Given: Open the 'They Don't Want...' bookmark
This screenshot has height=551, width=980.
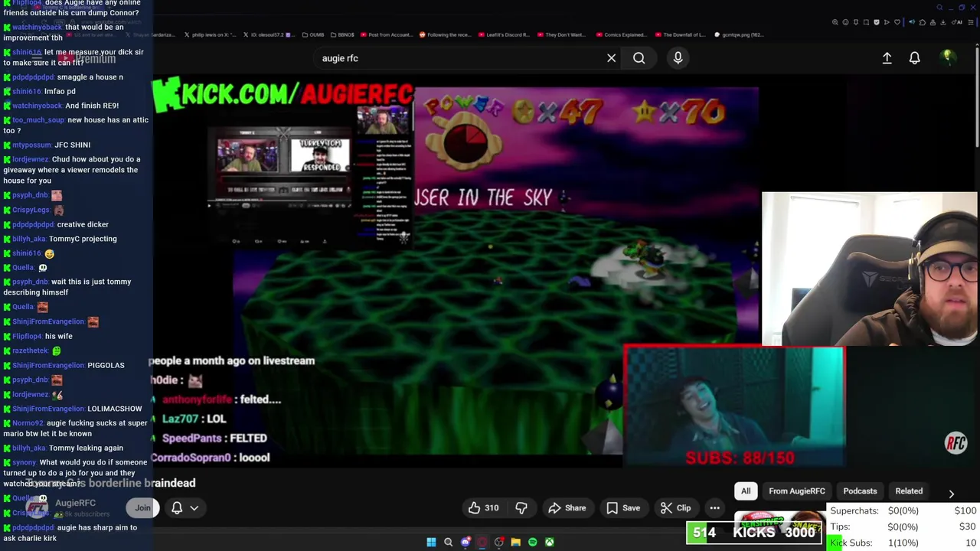Looking at the screenshot, I should click(x=562, y=34).
